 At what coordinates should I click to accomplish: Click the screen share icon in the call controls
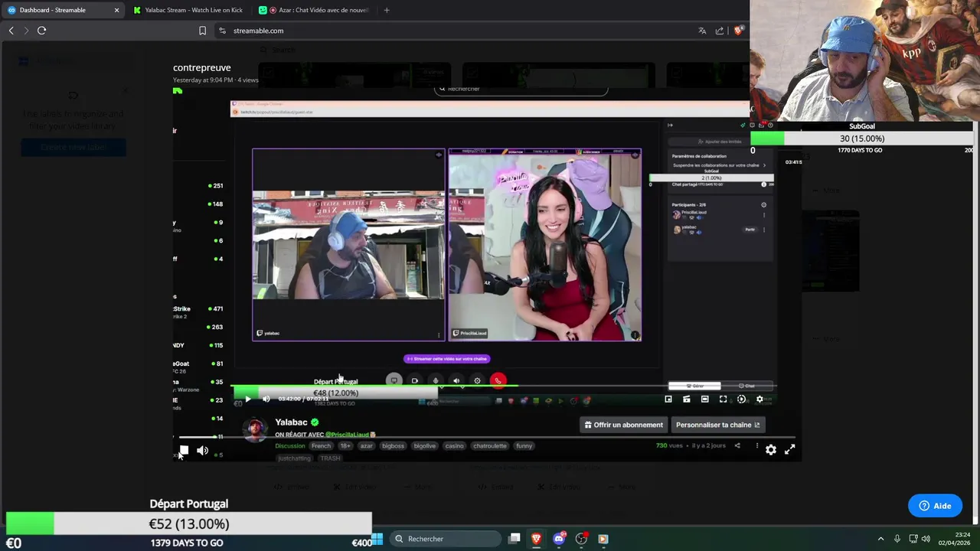pyautogui.click(x=394, y=380)
